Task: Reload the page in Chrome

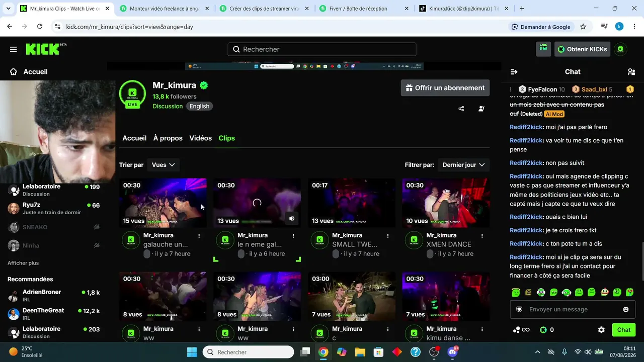Action: tap(40, 27)
